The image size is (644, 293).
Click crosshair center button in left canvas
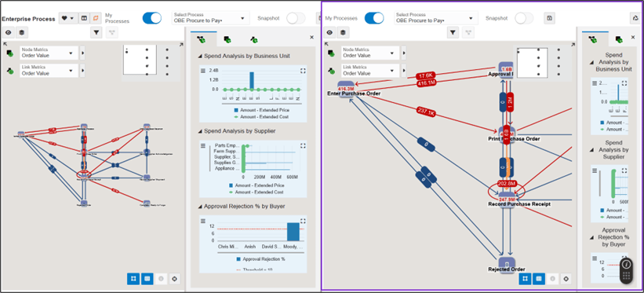[x=175, y=279]
